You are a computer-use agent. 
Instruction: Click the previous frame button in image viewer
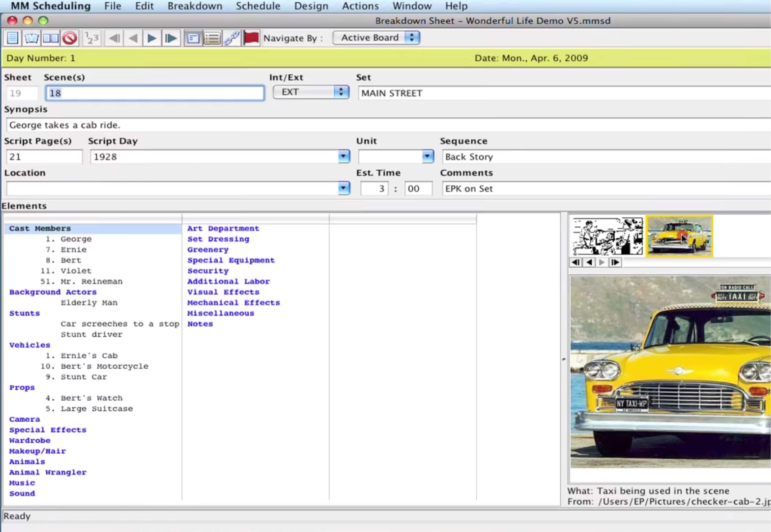(x=589, y=263)
